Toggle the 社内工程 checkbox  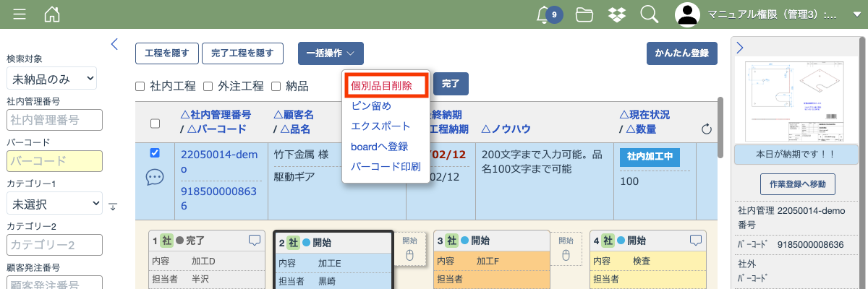point(140,87)
